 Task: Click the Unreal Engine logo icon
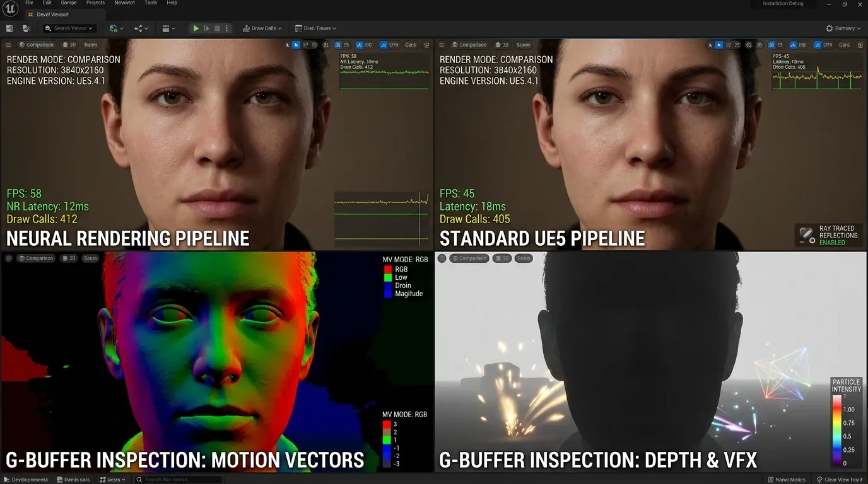[x=9, y=8]
